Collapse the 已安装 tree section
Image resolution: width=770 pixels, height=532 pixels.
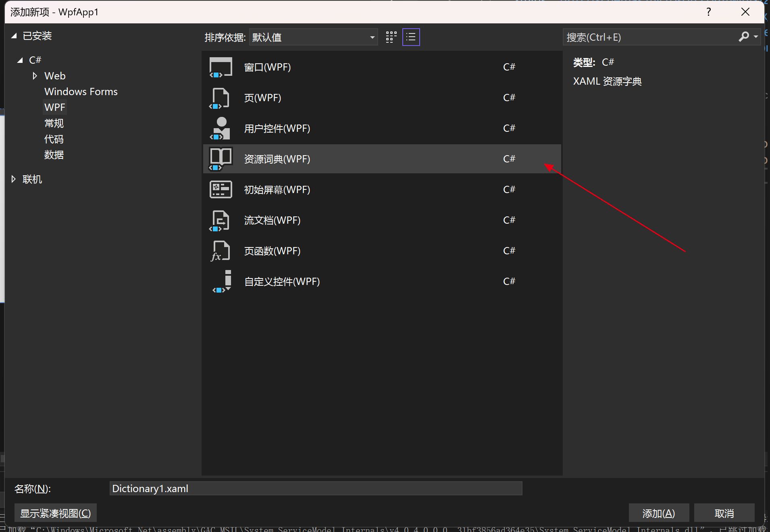14,36
